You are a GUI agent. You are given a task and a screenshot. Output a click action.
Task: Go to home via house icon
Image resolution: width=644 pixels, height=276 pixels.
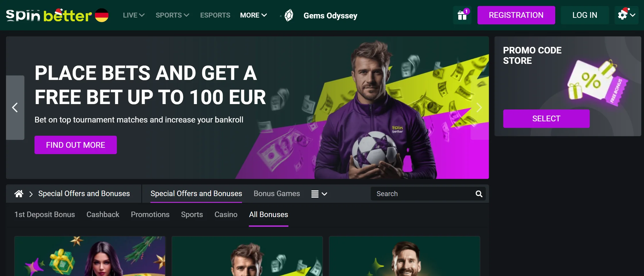(x=19, y=194)
